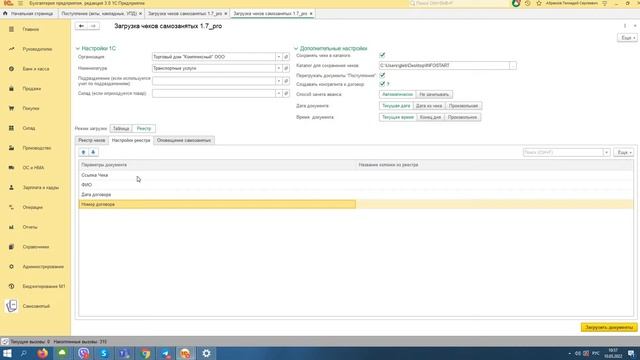Open the Руководителю sidebar section
This screenshot has width=640, height=360.
[x=37, y=49]
